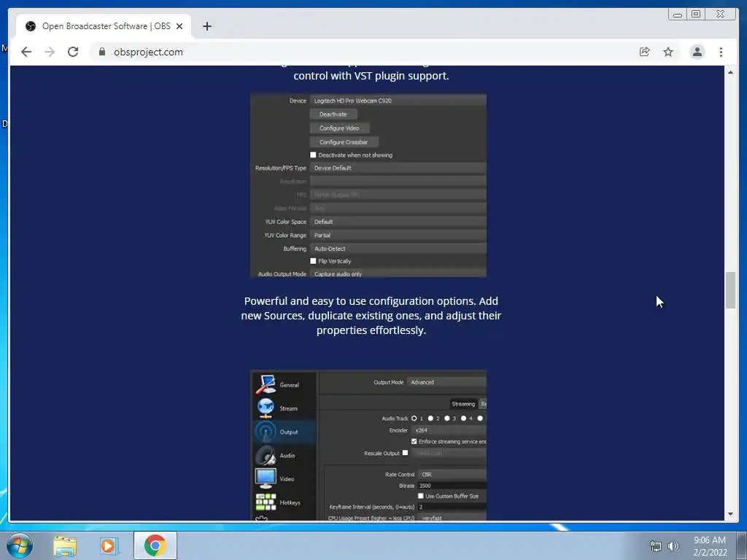Open the Device dropdown showing Logitech webcam
Image resolution: width=747 pixels, height=560 pixels.
tap(398, 101)
